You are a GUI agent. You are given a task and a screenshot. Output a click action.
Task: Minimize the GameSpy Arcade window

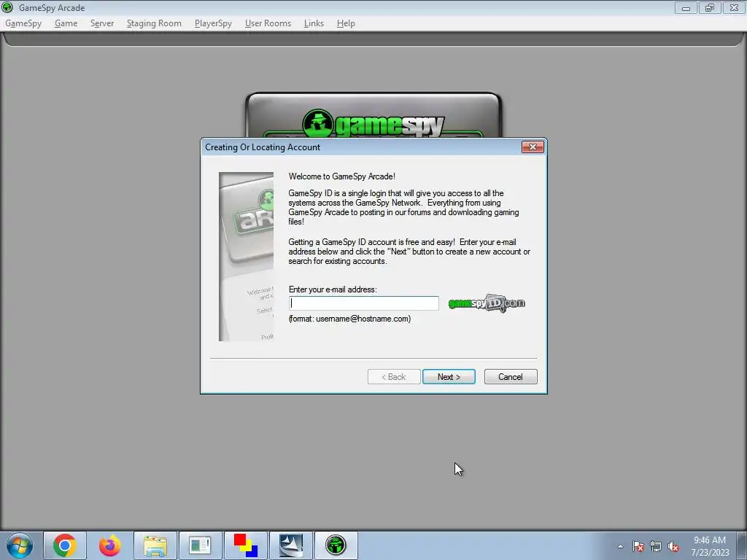point(686,7)
